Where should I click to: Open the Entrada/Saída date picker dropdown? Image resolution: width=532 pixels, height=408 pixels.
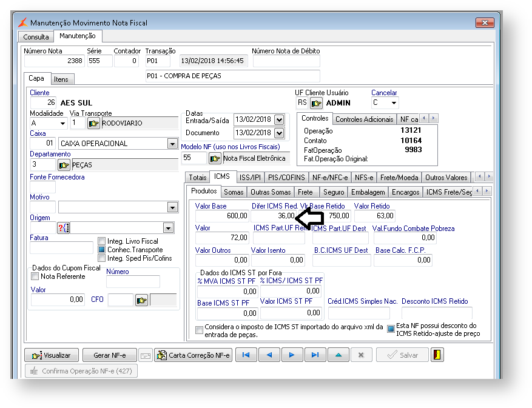tap(278, 119)
